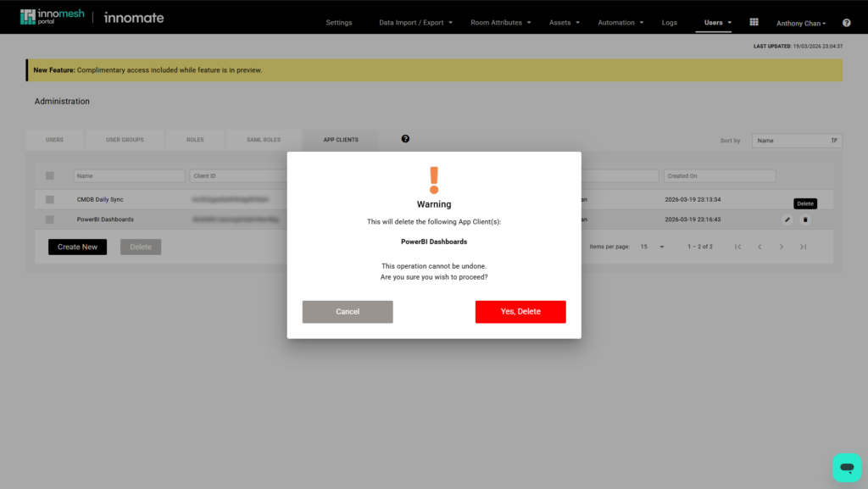868x489 pixels.
Task: Open the top-right help question icon
Action: click(846, 23)
